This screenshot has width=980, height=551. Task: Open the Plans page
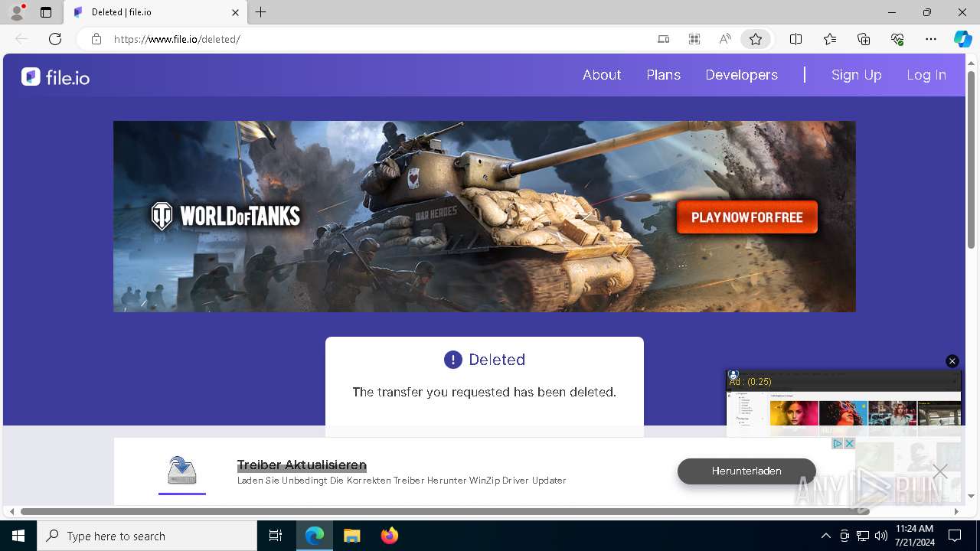(664, 75)
